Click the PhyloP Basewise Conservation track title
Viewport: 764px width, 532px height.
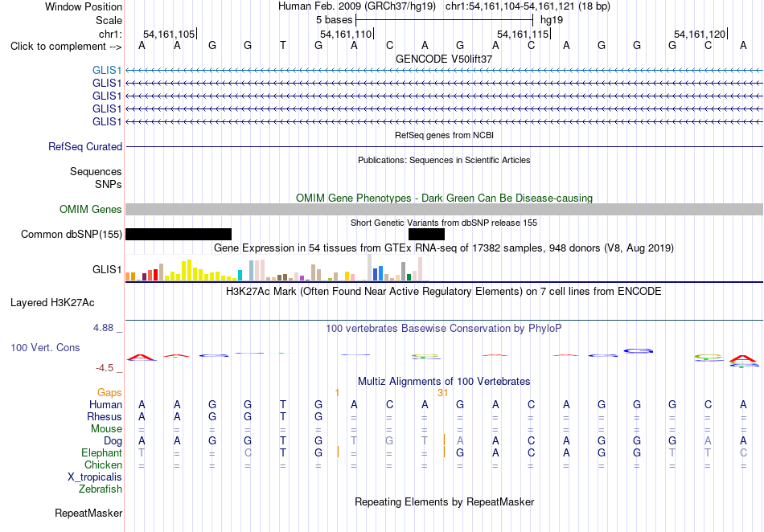click(444, 329)
